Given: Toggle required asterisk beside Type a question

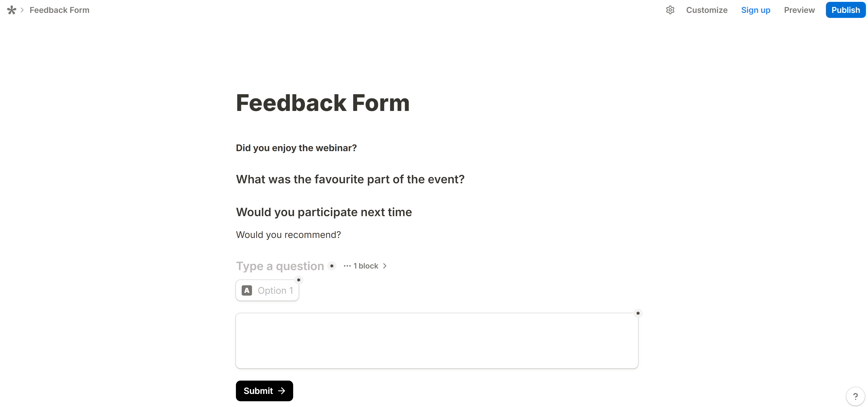Looking at the screenshot, I should [x=332, y=266].
